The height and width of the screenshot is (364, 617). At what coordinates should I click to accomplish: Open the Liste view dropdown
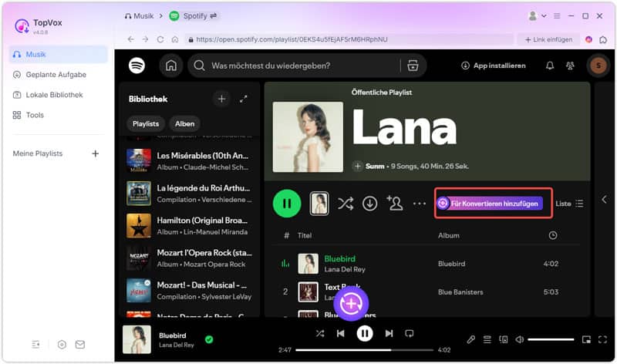[x=569, y=204]
